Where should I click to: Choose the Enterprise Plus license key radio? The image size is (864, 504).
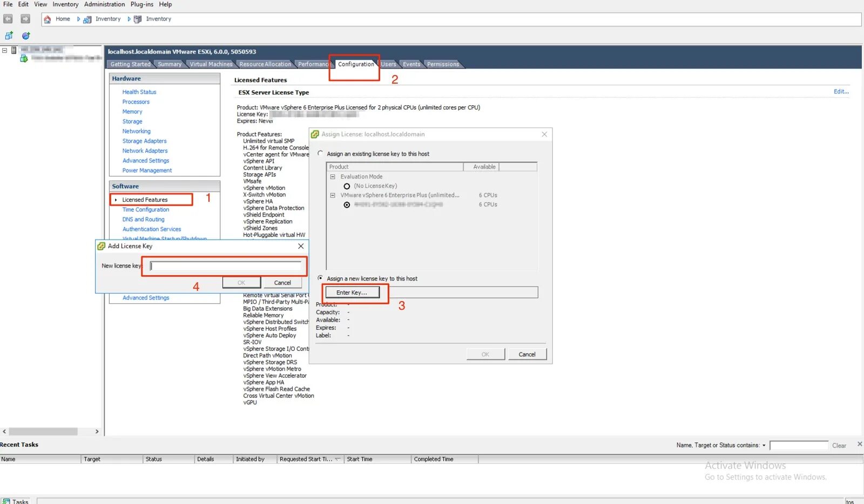click(x=347, y=205)
